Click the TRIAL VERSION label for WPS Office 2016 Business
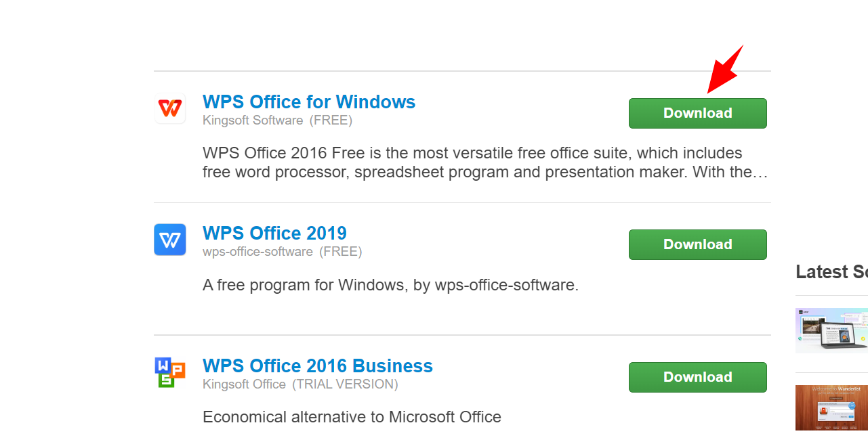The height and width of the screenshot is (442, 868). 367,384
